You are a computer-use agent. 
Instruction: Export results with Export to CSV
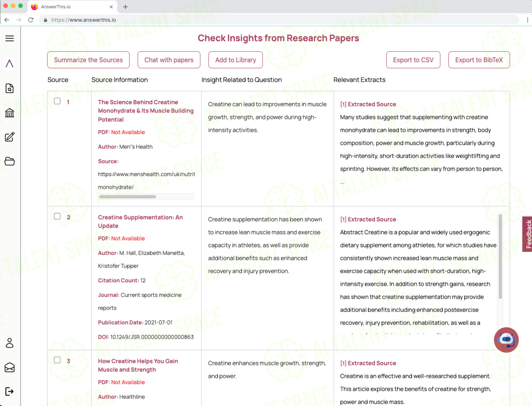[x=413, y=60]
